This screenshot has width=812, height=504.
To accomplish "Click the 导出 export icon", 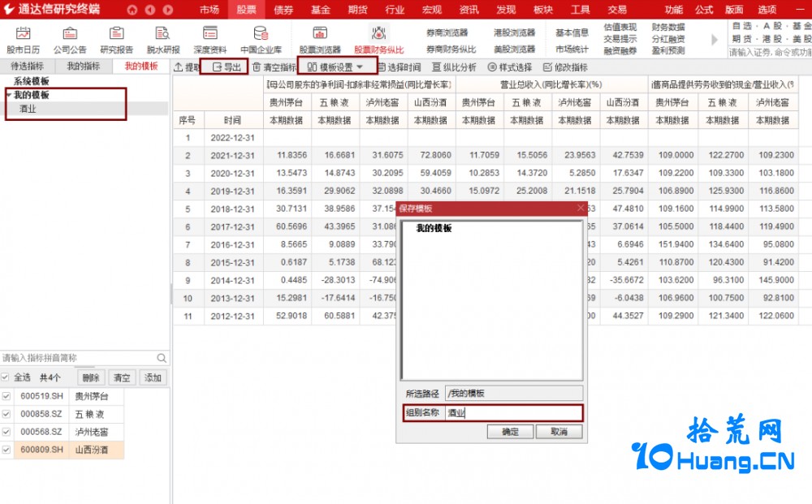I will [x=218, y=67].
